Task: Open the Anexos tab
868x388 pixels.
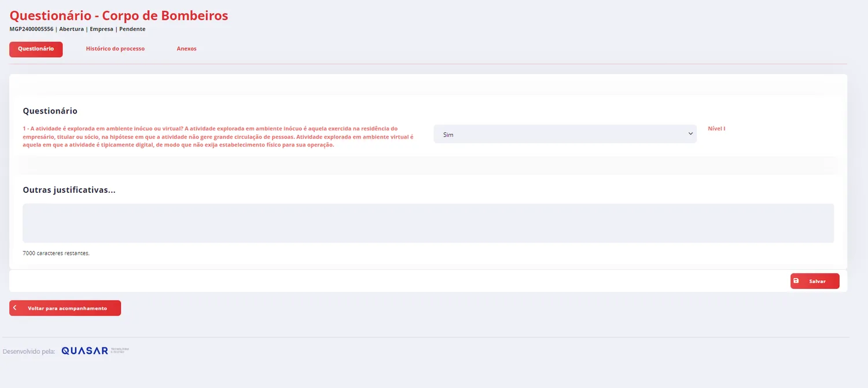Action: pos(186,49)
